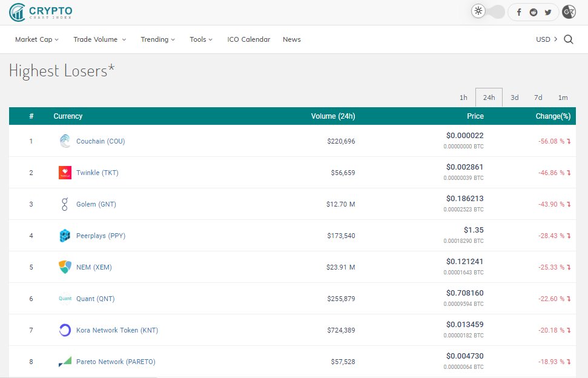The image size is (588, 378).
Task: Click the down arrow beside -46.86 %
Action: coord(569,173)
